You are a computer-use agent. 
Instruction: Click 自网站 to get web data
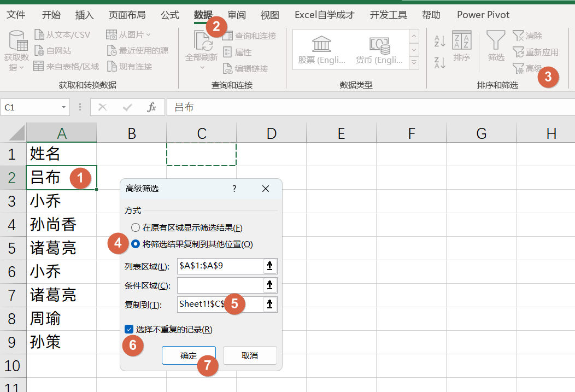coord(52,50)
